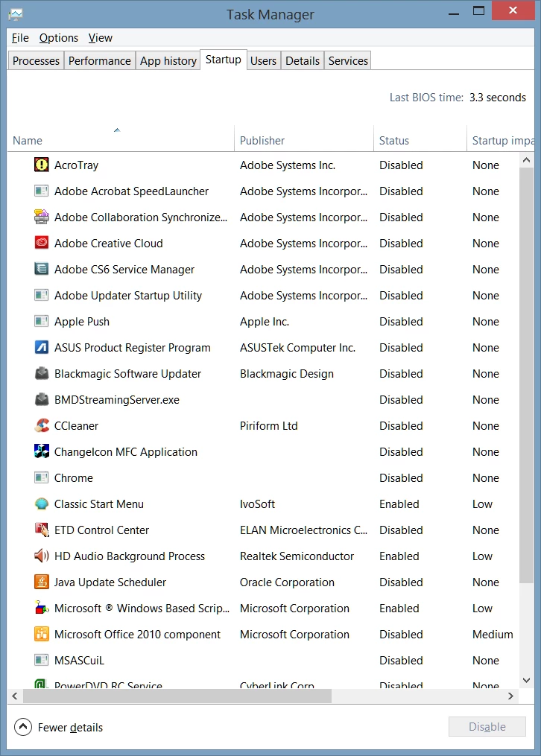Click the horizontal scrollbar right arrow
The image size is (541, 756).
[511, 696]
